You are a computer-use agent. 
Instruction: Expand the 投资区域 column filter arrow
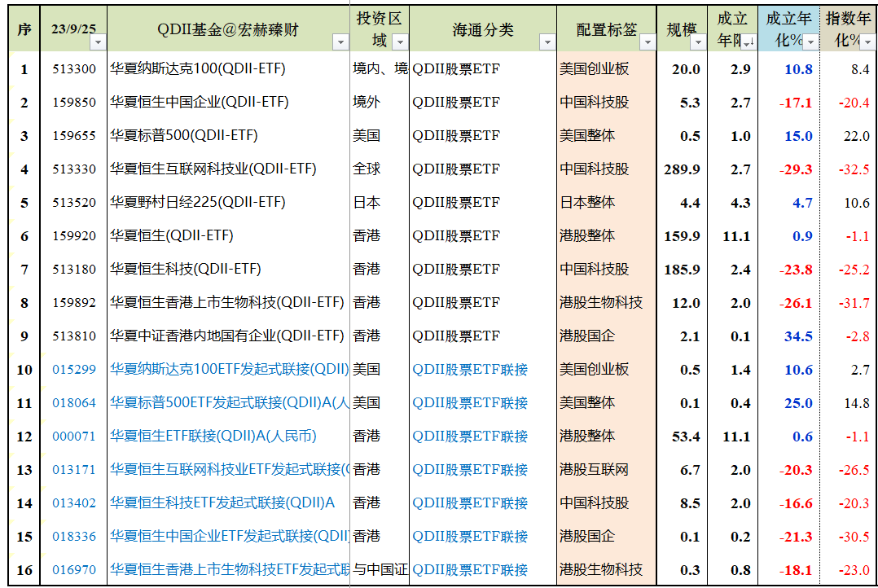tap(400, 42)
